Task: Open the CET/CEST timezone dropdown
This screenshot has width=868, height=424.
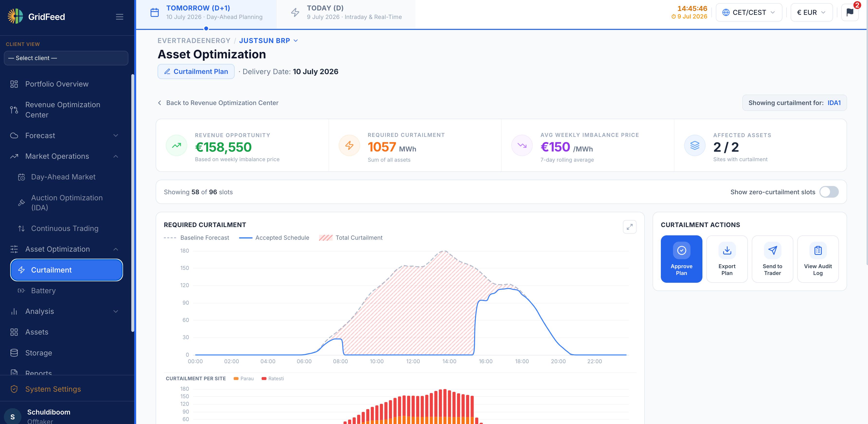Action: click(x=749, y=12)
